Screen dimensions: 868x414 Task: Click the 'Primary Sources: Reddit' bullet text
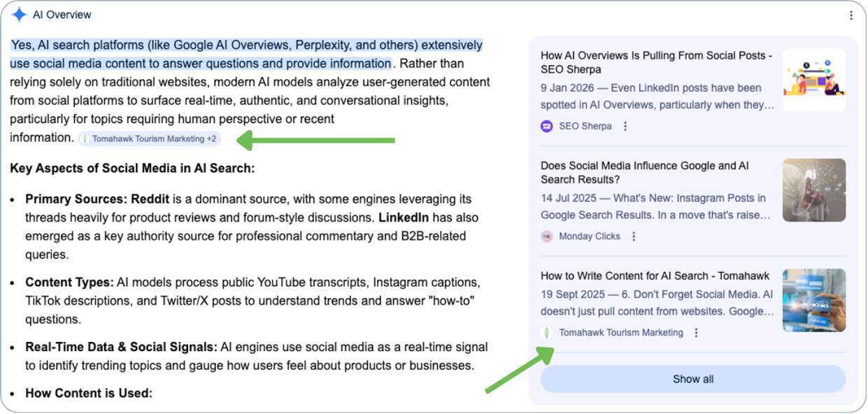click(97, 199)
